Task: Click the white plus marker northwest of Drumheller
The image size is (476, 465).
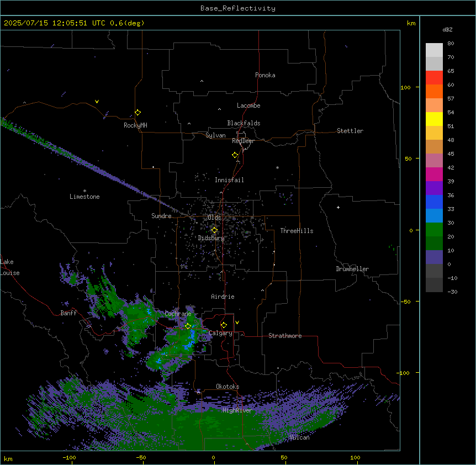Action: (338, 207)
